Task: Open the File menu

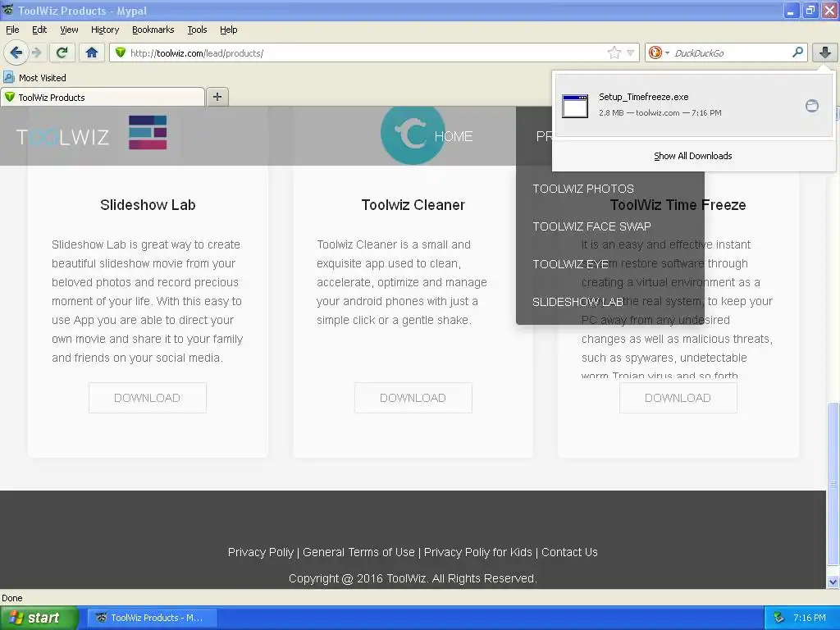Action: (x=12, y=30)
